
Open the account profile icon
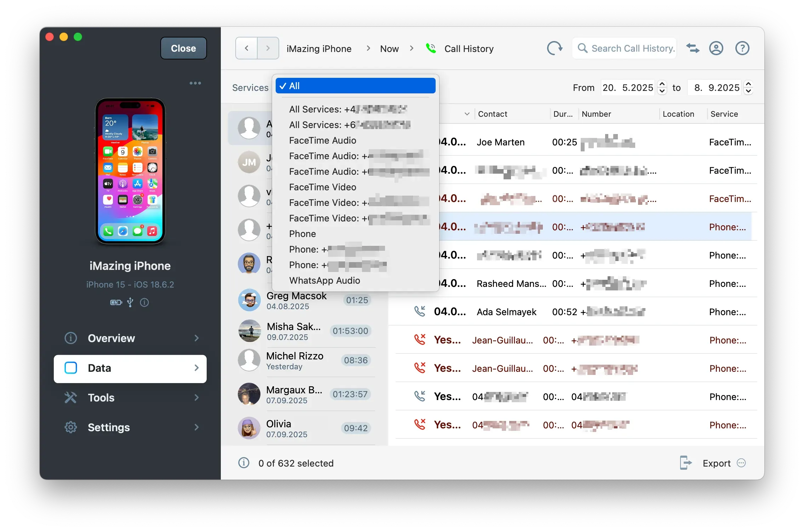point(716,48)
